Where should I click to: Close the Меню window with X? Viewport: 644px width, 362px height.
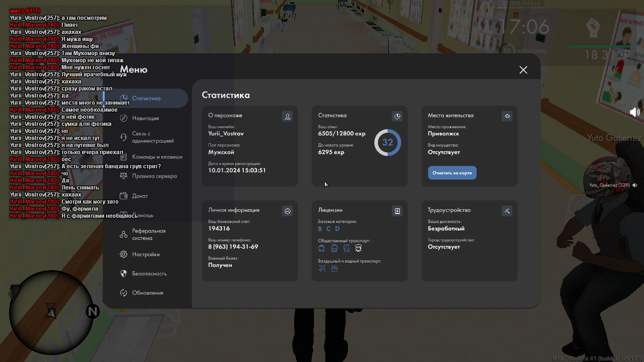[x=523, y=70]
